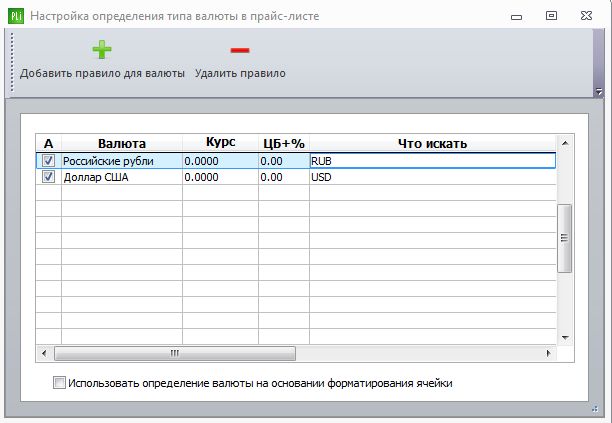Enable currency detection by cell formatting checkbox
The height and width of the screenshot is (423, 612).
click(59, 382)
